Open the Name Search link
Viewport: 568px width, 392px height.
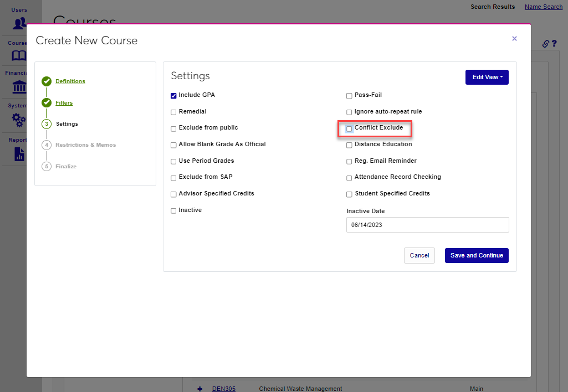tap(543, 7)
